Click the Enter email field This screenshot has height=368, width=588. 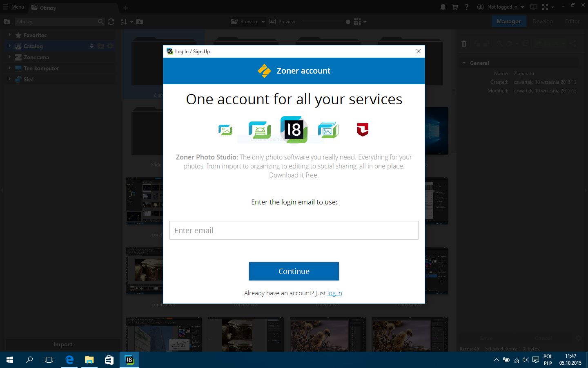click(x=294, y=230)
